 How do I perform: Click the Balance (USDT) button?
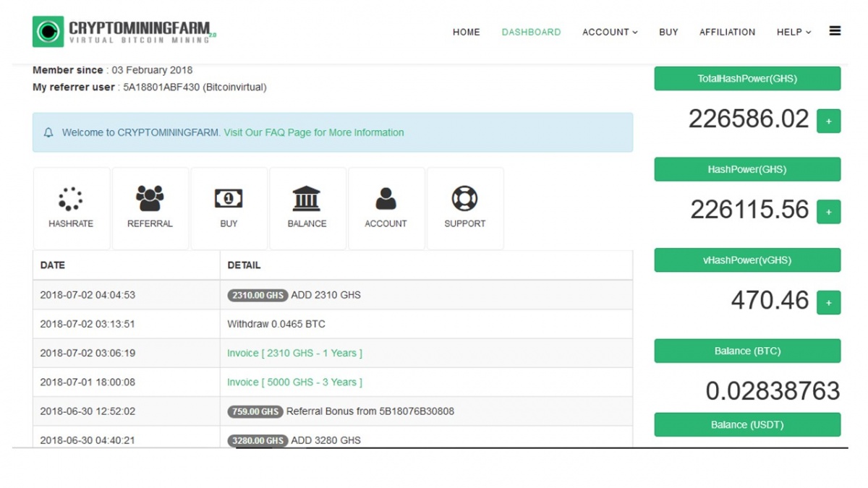coord(747,424)
